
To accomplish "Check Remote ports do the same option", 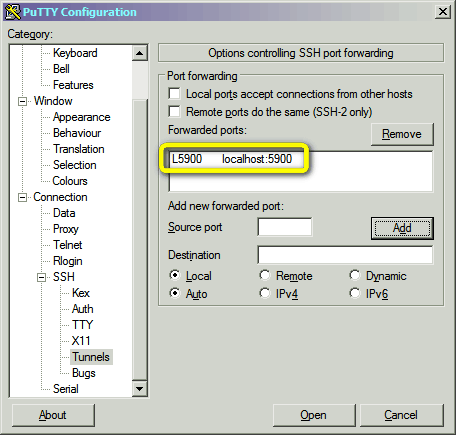I will 174,112.
